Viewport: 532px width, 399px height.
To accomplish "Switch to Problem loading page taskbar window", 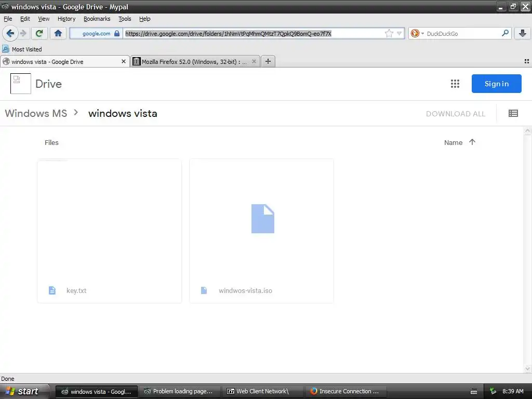I will [x=179, y=391].
